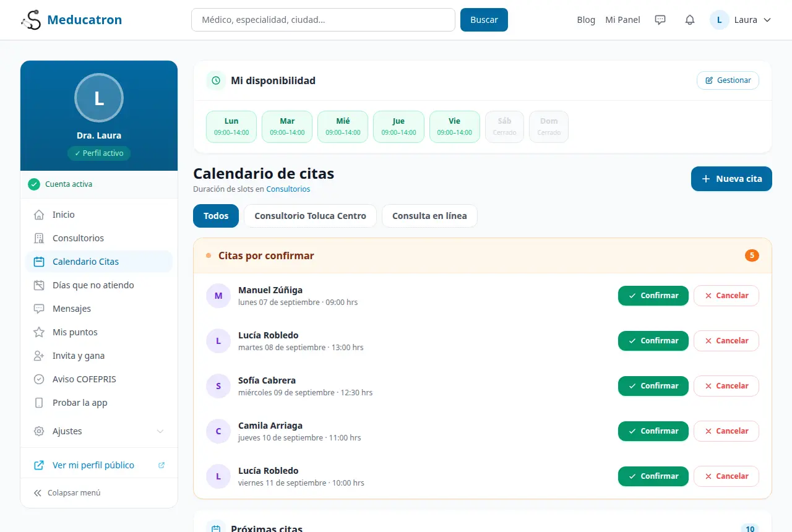This screenshot has height=532, width=792.
Task: Click the Colapsar menú double-chevron icon
Action: pyautogui.click(x=38, y=493)
